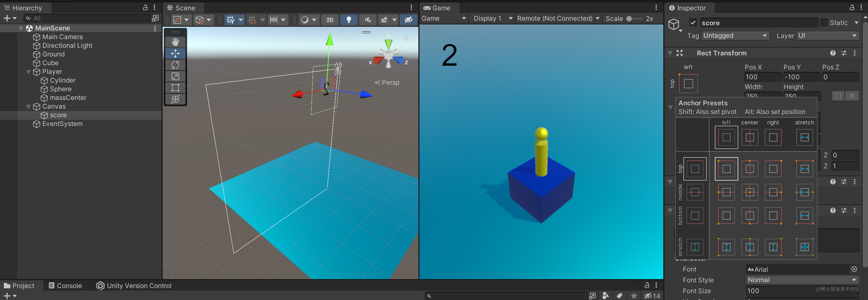Toggle the score object active checkbox

(693, 23)
